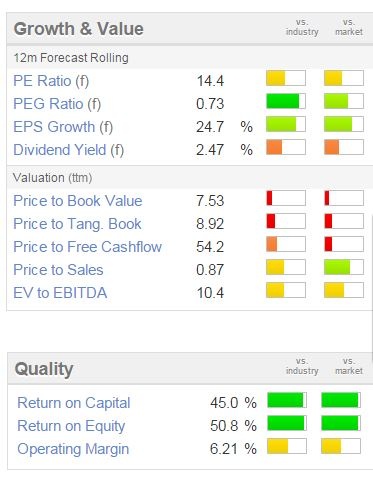Open the PEG Ratio (f) link

coord(57,104)
